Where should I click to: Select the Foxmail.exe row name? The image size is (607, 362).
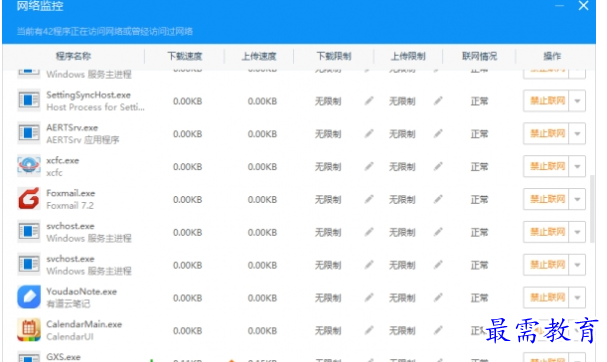coord(70,193)
